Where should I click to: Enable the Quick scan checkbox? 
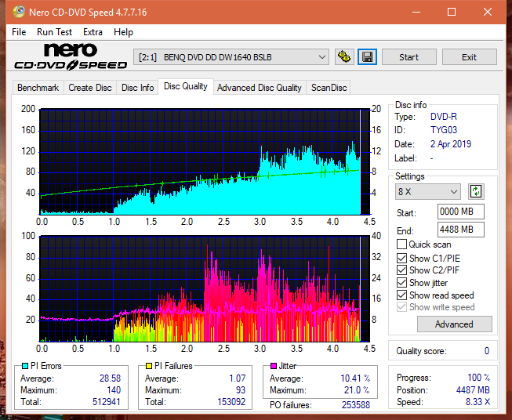[401, 244]
